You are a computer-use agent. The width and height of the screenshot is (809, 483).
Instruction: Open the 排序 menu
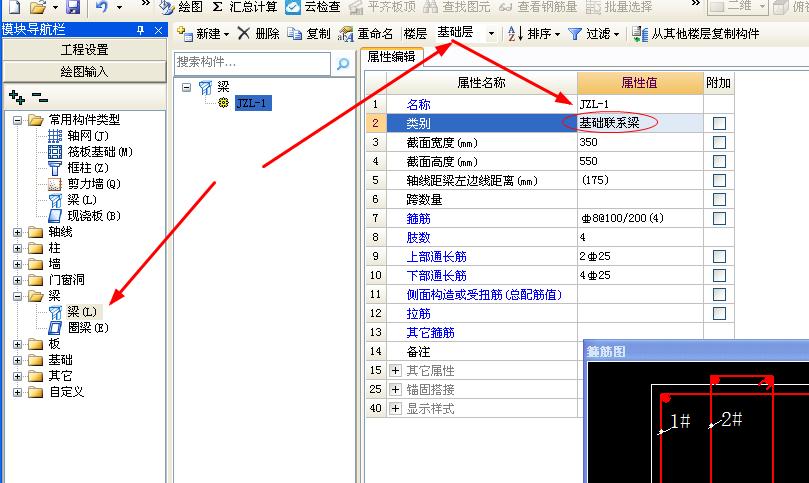(533, 34)
